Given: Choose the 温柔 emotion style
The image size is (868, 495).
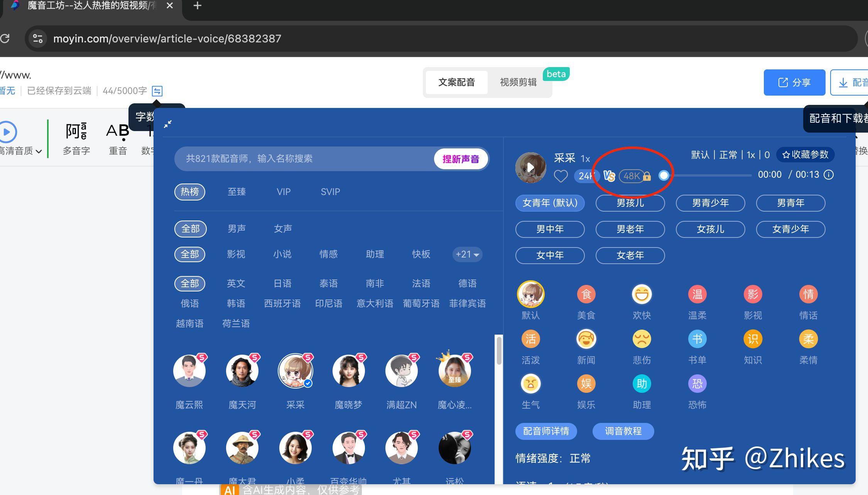Looking at the screenshot, I should point(697,302).
